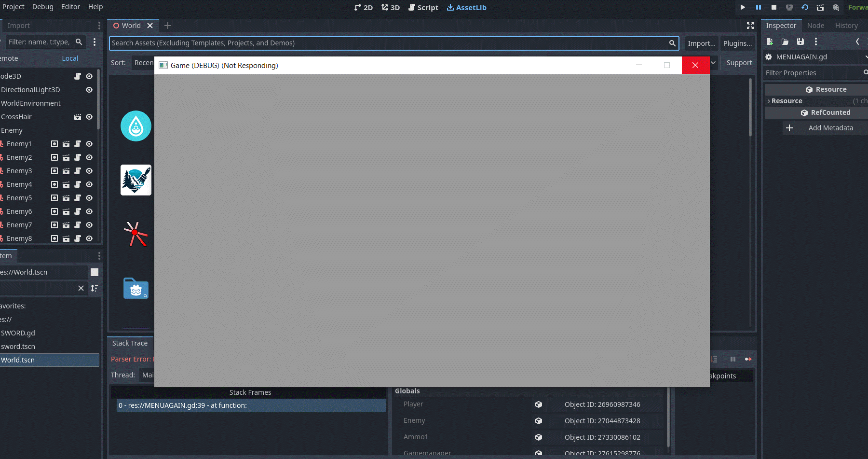The width and height of the screenshot is (868, 459).
Task: Stop the running project
Action: (x=774, y=7)
